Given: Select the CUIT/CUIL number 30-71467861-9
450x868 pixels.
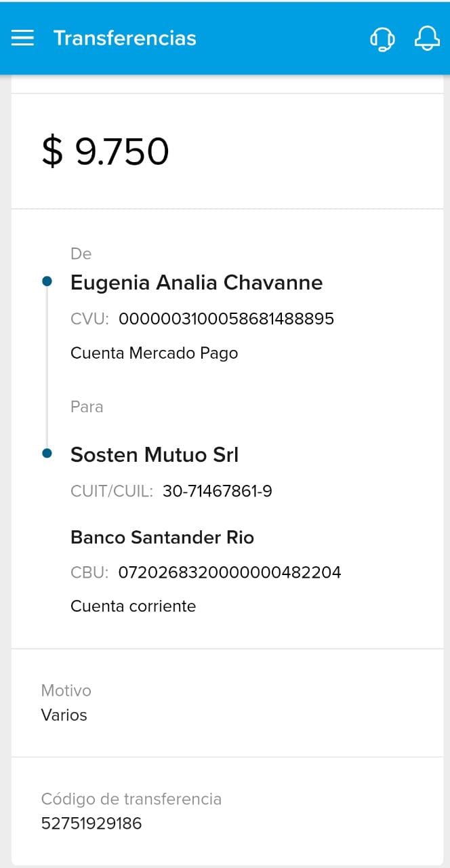Looking at the screenshot, I should [218, 491].
